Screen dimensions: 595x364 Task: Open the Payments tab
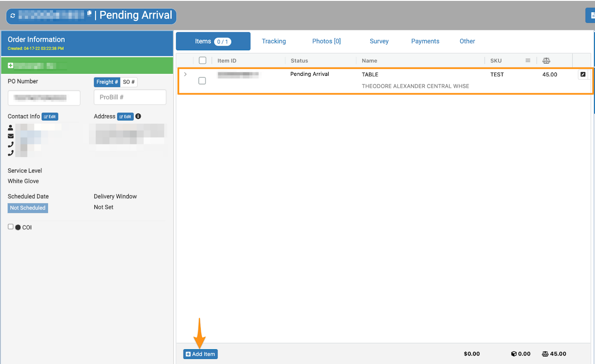(425, 41)
